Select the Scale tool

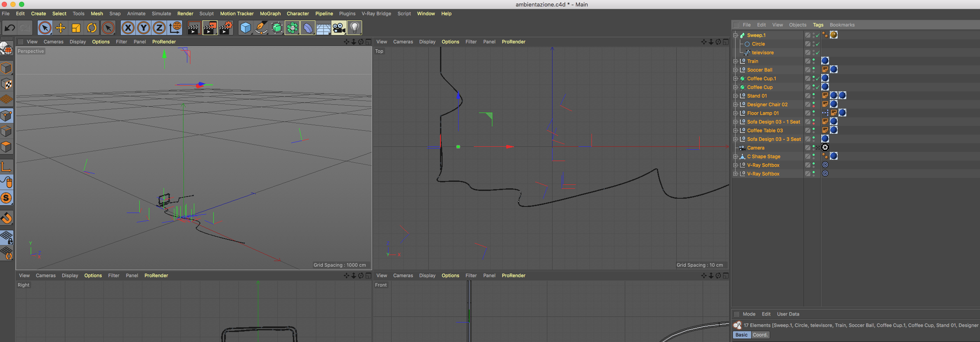click(76, 28)
